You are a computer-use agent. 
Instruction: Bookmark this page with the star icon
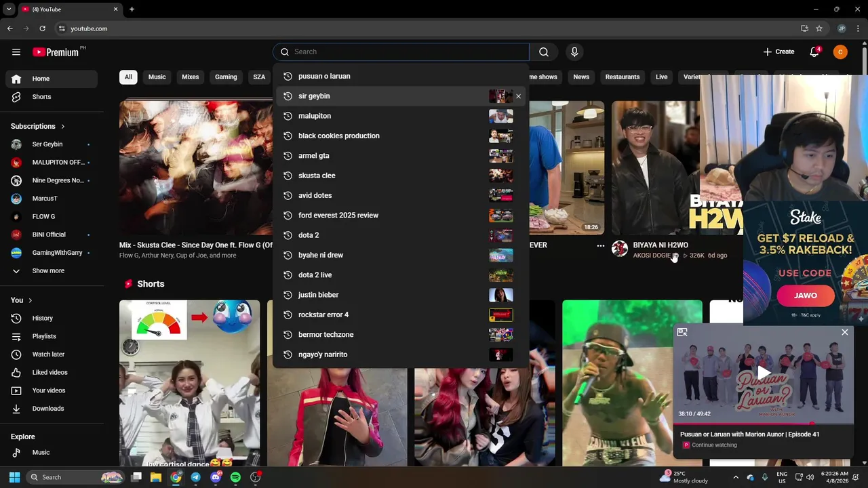click(x=819, y=28)
